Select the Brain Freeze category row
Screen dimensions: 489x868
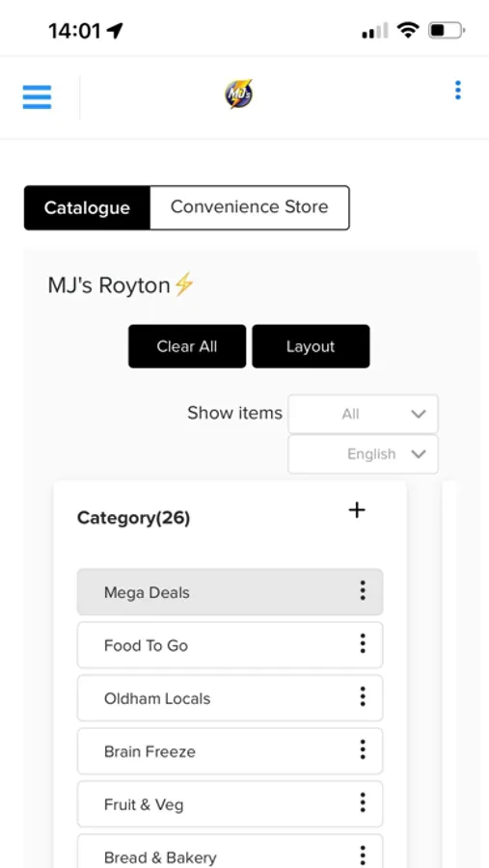click(230, 751)
